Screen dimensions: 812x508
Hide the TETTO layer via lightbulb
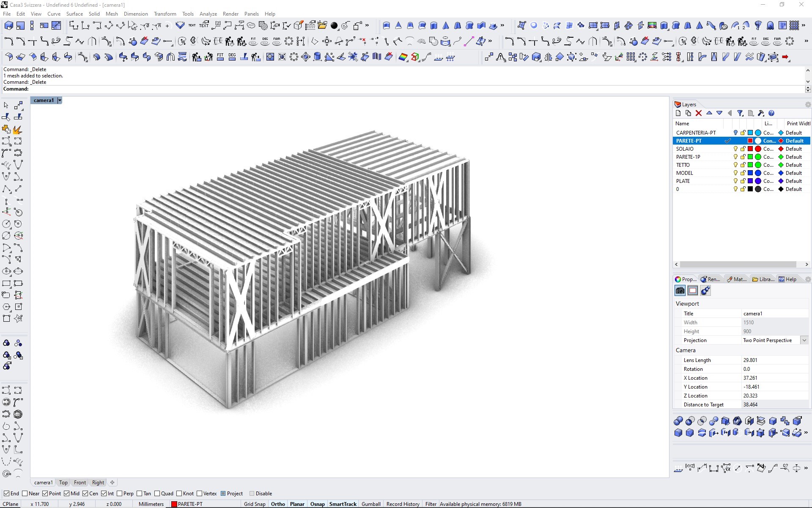735,165
